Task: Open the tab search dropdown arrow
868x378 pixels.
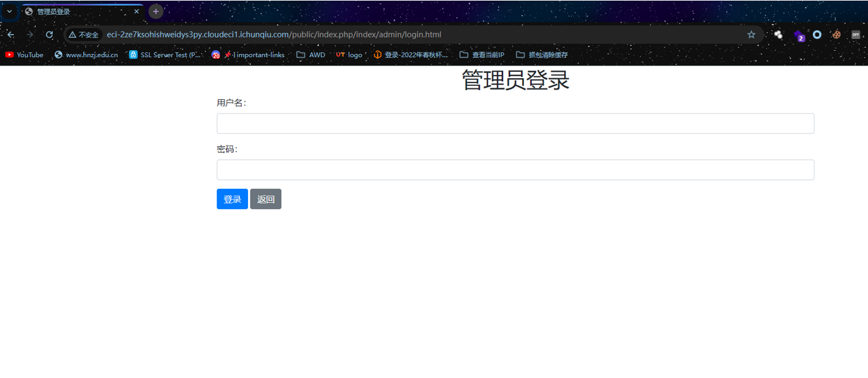Action: (10, 11)
